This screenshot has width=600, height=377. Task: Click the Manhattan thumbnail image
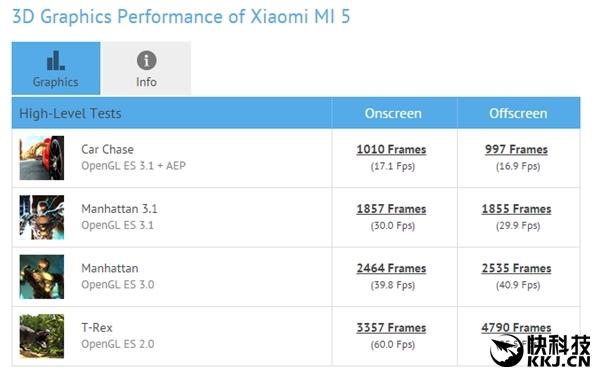42,277
